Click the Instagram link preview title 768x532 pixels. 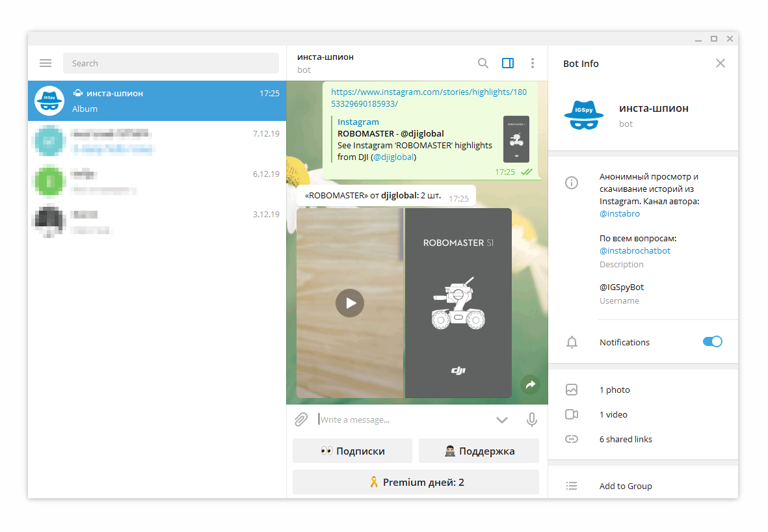point(358,122)
